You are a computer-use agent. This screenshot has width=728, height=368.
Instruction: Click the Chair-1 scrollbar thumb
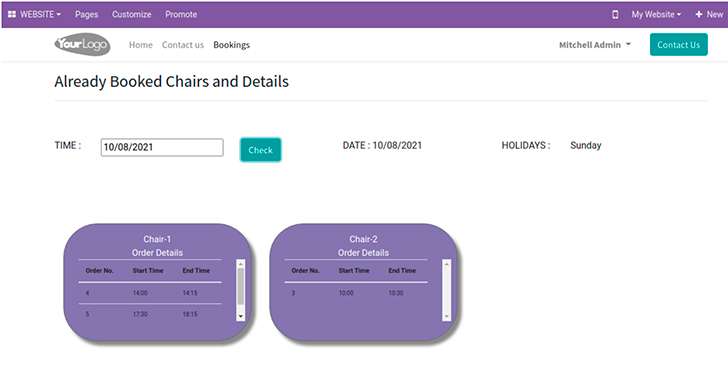point(240,286)
